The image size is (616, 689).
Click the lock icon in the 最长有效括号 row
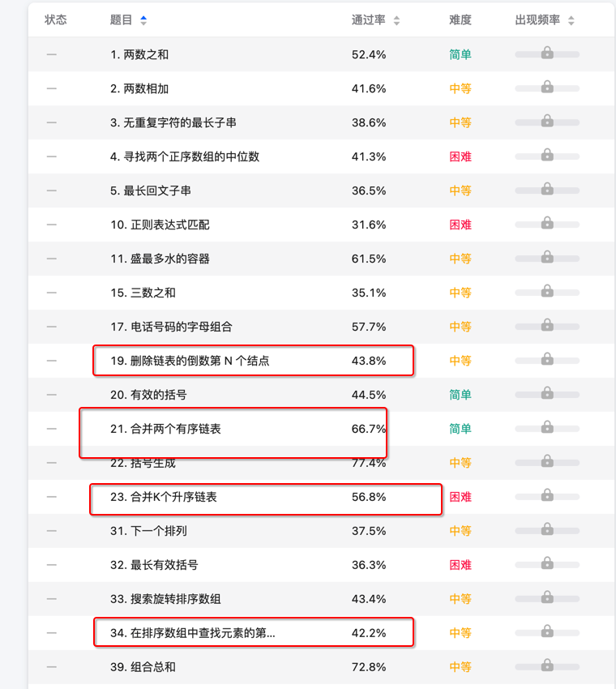pyautogui.click(x=547, y=566)
